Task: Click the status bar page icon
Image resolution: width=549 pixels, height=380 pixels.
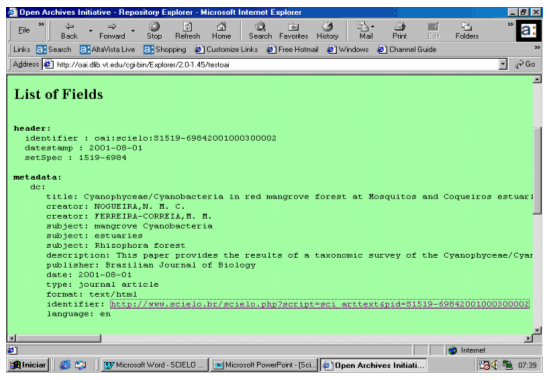Action: coord(12,350)
